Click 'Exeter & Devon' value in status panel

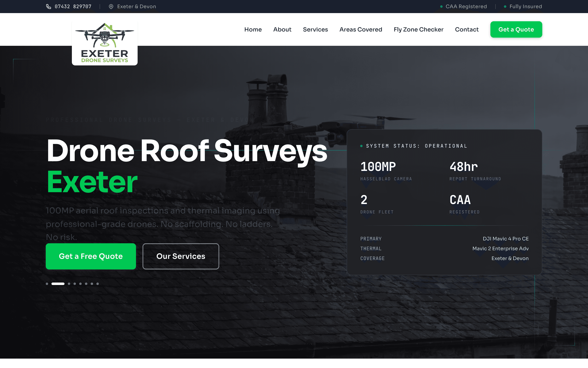pos(510,258)
